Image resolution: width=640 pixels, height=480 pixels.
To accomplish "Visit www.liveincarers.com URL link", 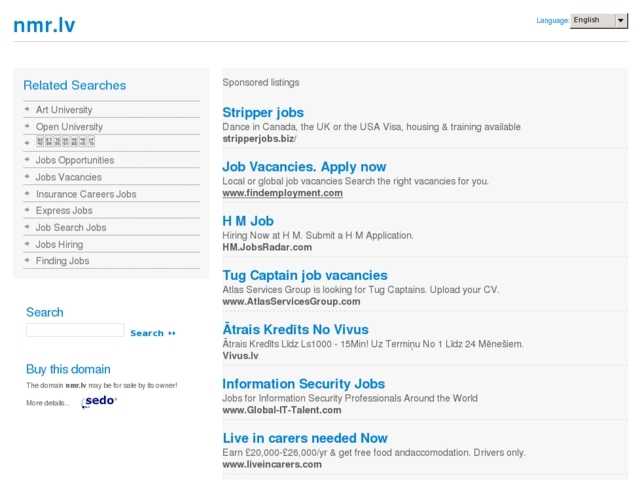I will pos(272,464).
